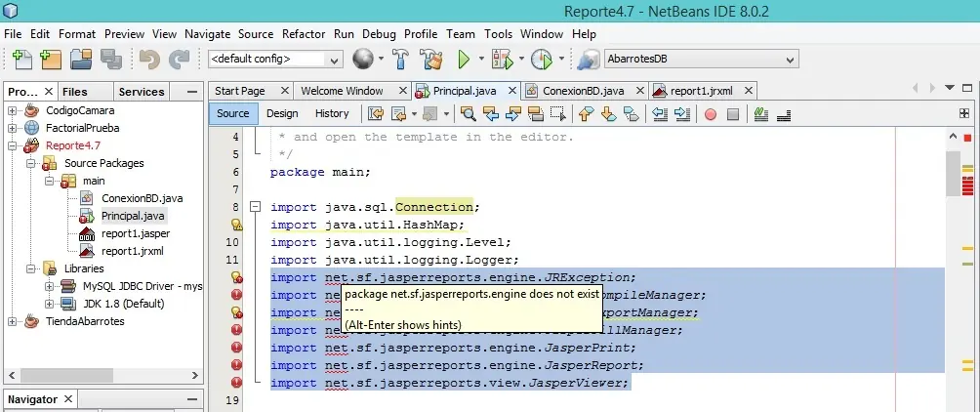The width and height of the screenshot is (980, 412).
Task: Find previous occurrence in editor toolbar
Action: (491, 114)
